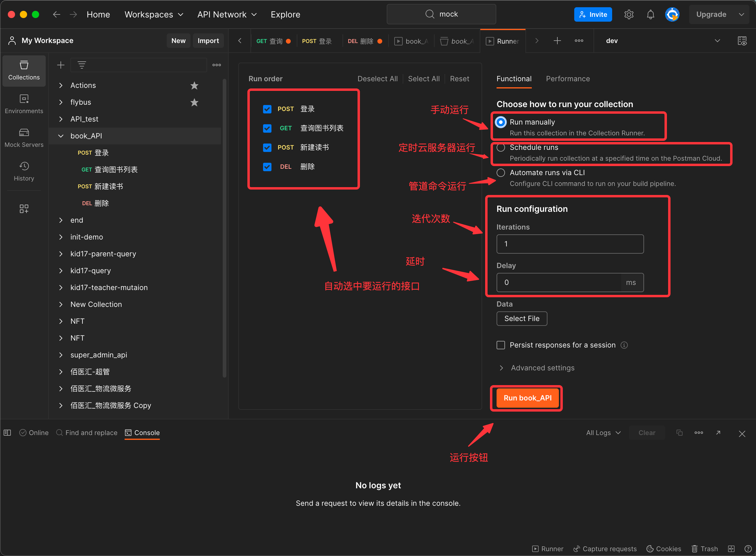Open Mock Servers sidebar panel
The height and width of the screenshot is (556, 756).
coord(24,138)
